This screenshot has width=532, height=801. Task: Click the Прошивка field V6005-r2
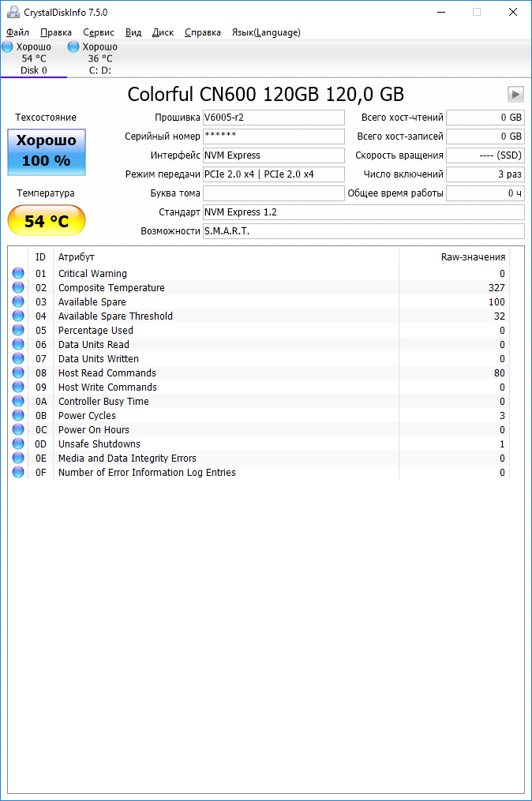tap(273, 118)
